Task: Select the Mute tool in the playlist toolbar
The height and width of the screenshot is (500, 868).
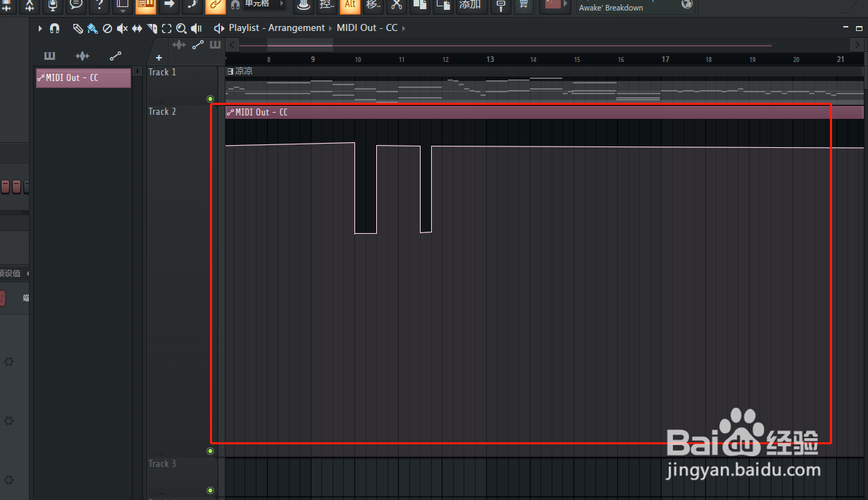Action: pos(122,28)
